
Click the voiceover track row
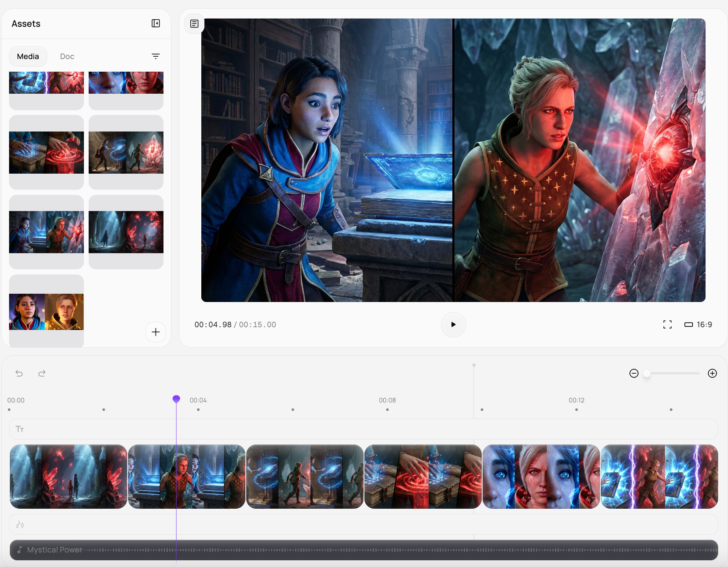tap(363, 524)
